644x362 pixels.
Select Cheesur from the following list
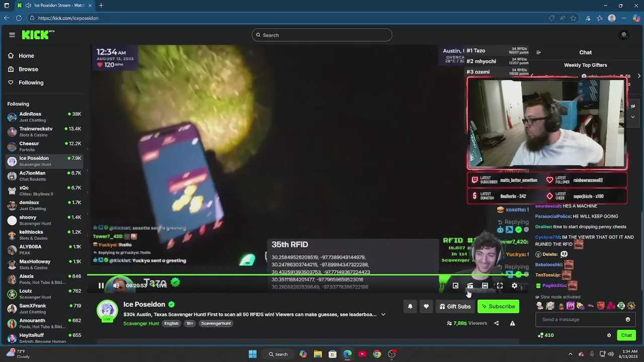[x=44, y=146]
